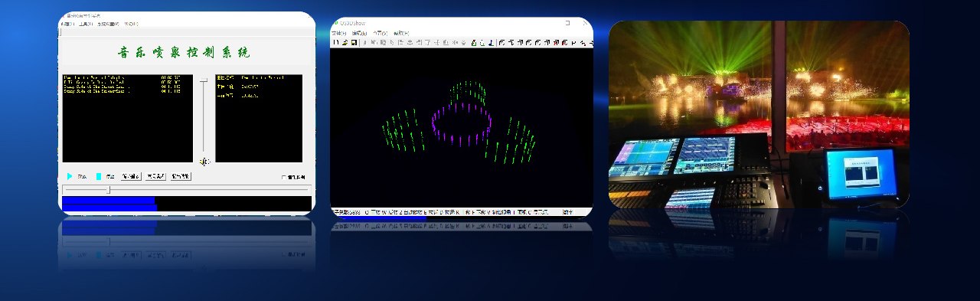Click the New file icon in QS3DShow toolbar

point(335,43)
